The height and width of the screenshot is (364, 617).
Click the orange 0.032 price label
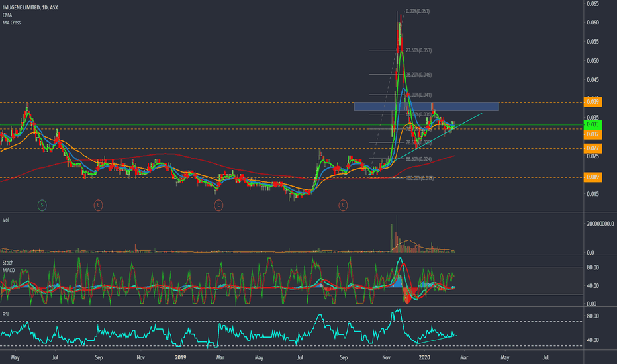click(x=593, y=134)
